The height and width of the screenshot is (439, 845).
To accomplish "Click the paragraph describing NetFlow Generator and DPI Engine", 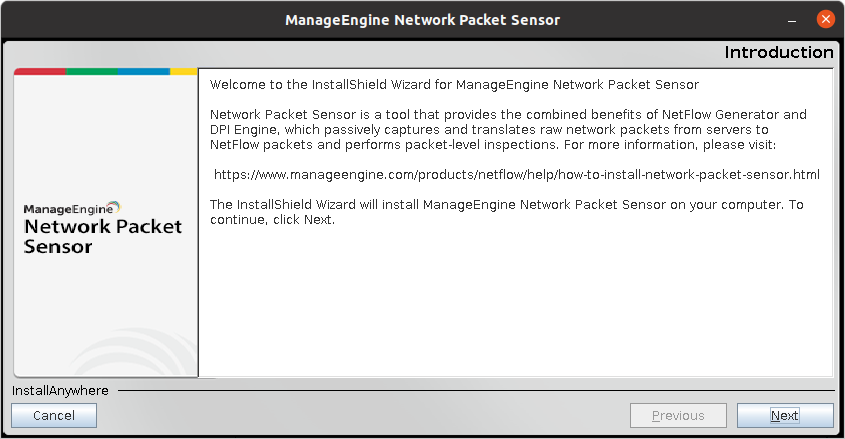I will pos(508,129).
